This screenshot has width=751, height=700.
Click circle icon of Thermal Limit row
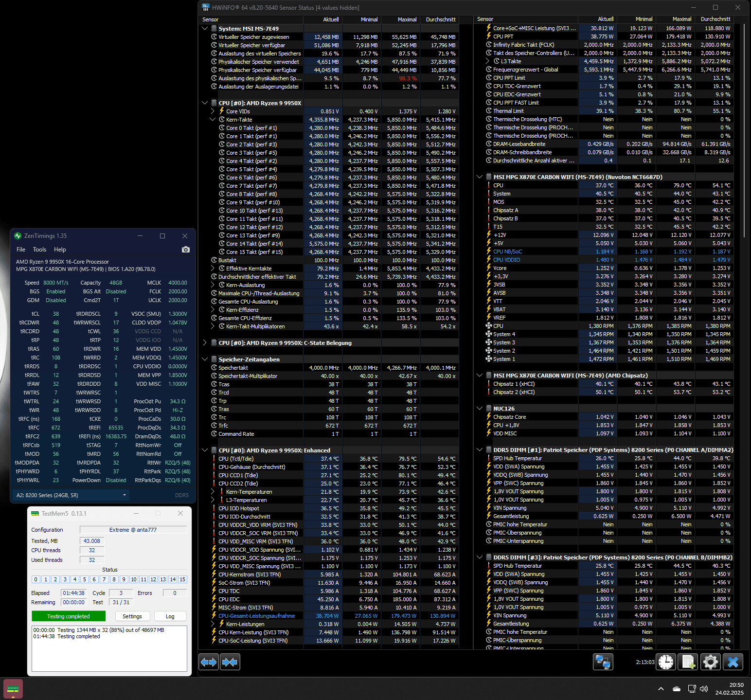[x=489, y=111]
